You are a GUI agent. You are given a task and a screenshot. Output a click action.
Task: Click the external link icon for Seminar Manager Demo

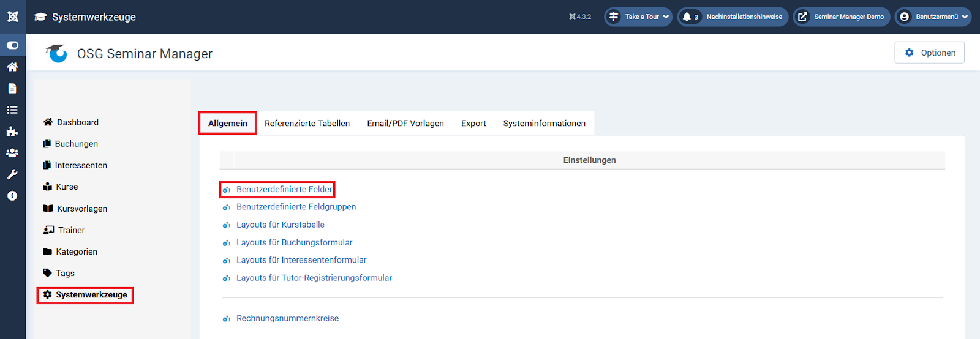(802, 17)
